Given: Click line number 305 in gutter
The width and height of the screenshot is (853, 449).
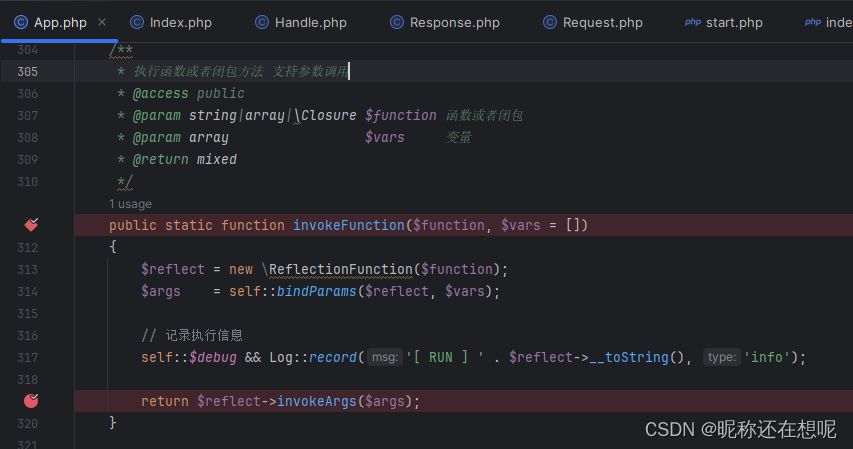Looking at the screenshot, I should point(27,72).
